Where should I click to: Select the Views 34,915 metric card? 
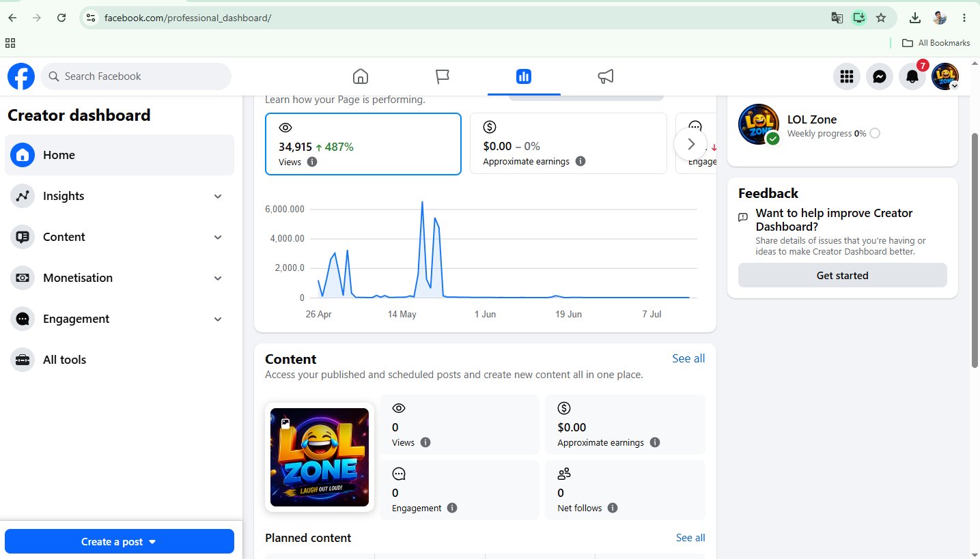tap(363, 143)
